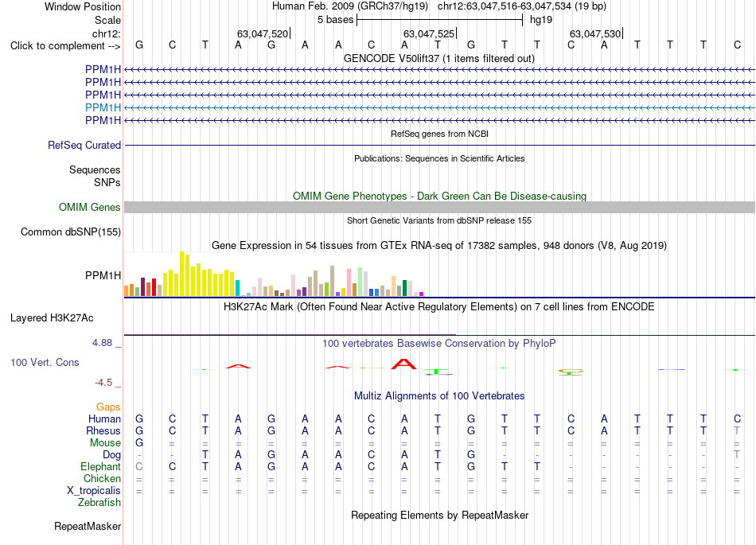The height and width of the screenshot is (545, 756).
Task: Click the GTEx Gene Expression in 54 tissues title
Action: pyautogui.click(x=439, y=246)
